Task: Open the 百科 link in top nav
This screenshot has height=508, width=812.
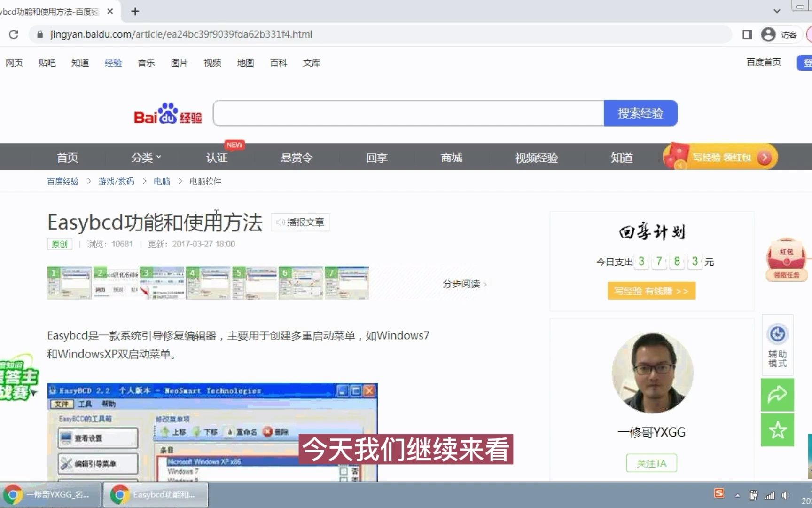Action: pyautogui.click(x=279, y=63)
